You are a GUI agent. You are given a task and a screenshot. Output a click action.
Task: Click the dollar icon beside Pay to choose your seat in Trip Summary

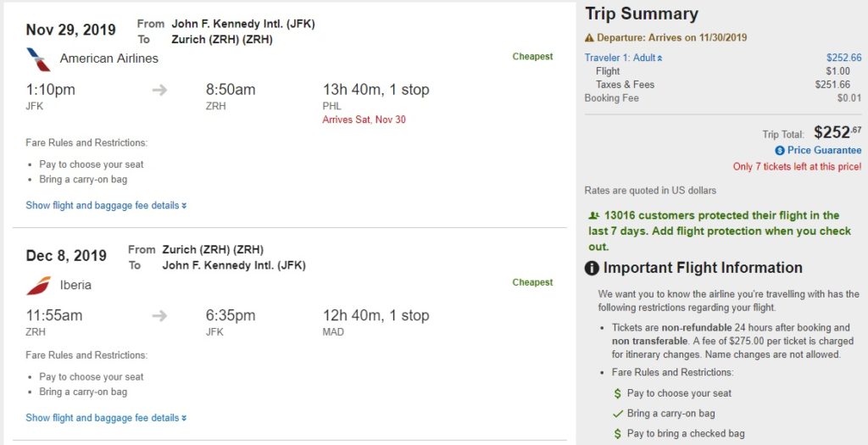618,393
